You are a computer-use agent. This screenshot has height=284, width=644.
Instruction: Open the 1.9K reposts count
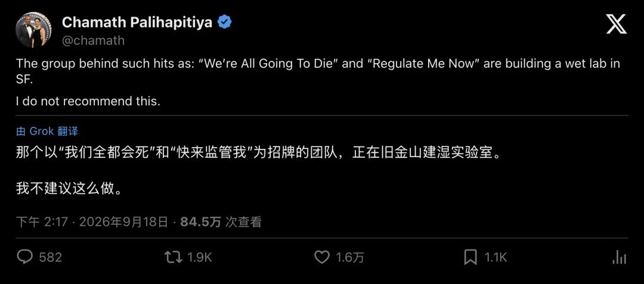pos(200,257)
